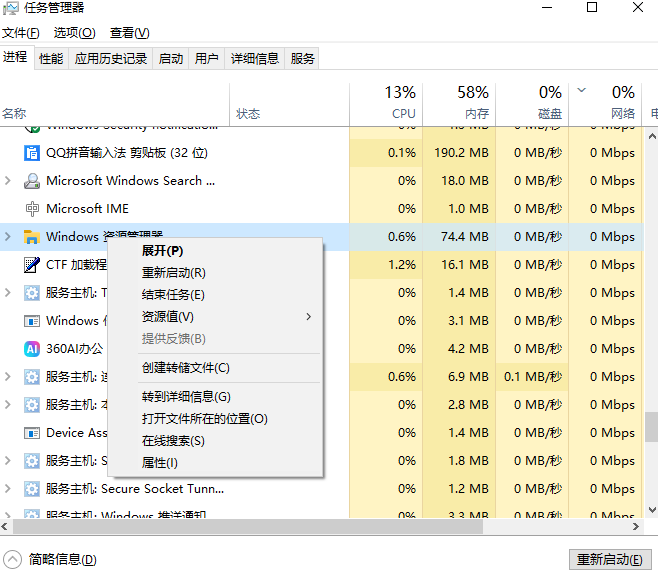Click the horizontal scrollbar left arrow
The image size is (658, 578).
coord(5,526)
